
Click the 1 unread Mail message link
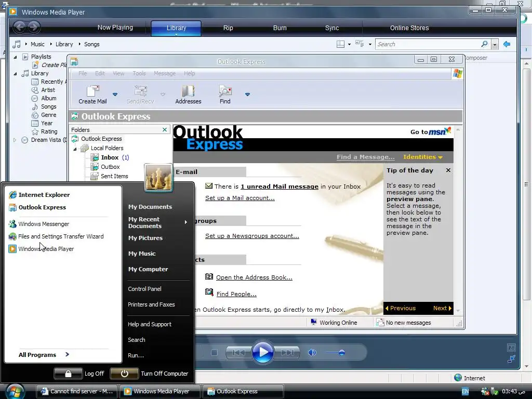[280, 187]
